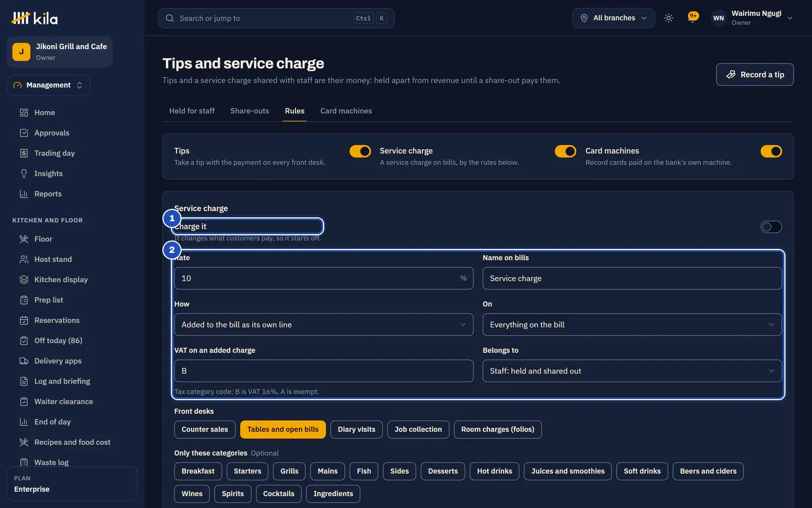
Task: Select the Counter sales front desk chip
Action: coord(205,430)
